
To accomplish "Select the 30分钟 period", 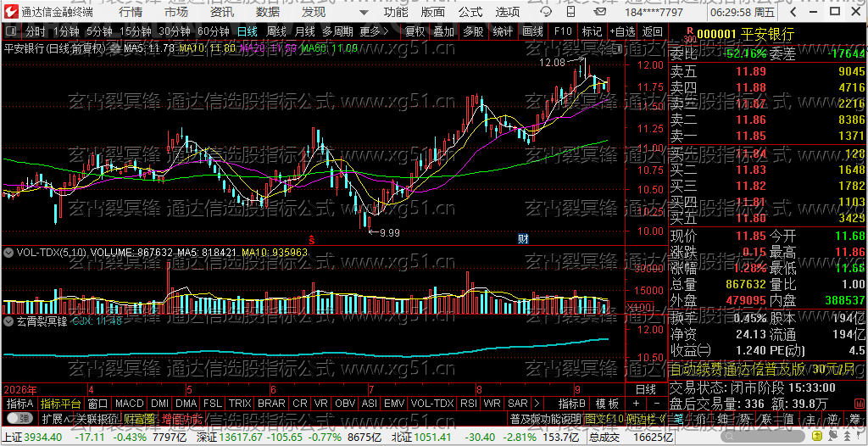I will click(x=175, y=32).
